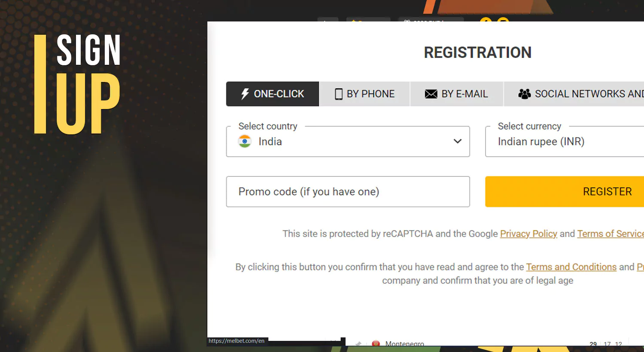Open the Terms of Service link
The width and height of the screenshot is (644, 352).
coord(610,234)
